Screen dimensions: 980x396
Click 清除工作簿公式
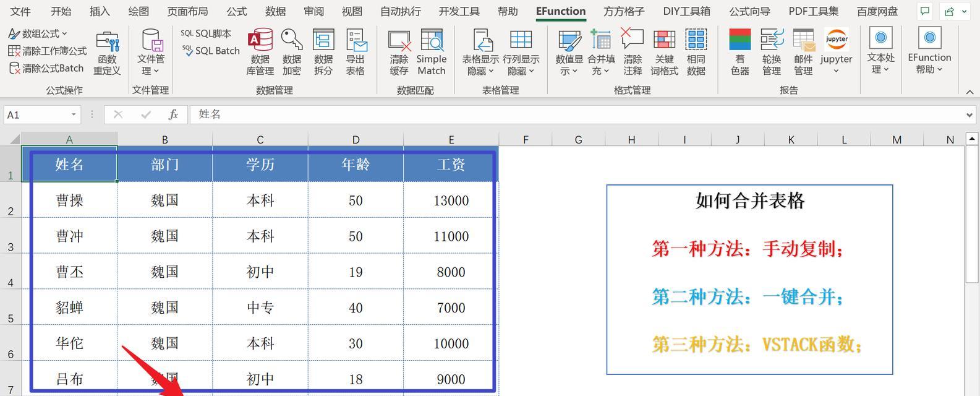coord(48,51)
